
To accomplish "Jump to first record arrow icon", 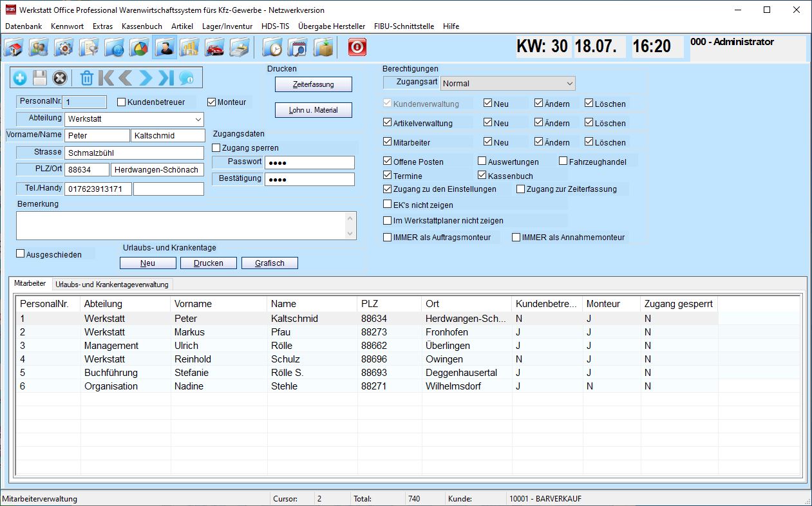I will 107,78.
